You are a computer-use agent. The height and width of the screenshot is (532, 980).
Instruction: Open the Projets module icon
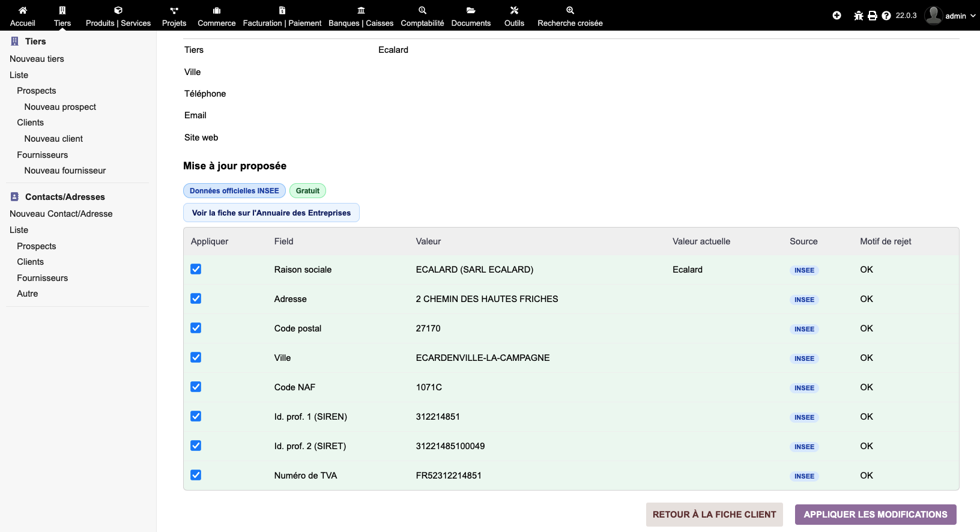click(174, 10)
